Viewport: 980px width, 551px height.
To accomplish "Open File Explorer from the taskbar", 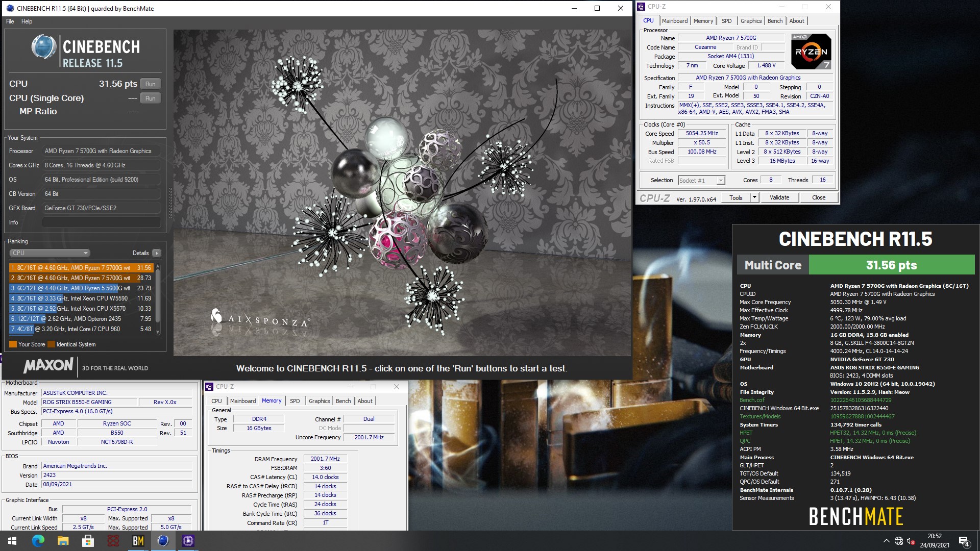I will tap(63, 541).
